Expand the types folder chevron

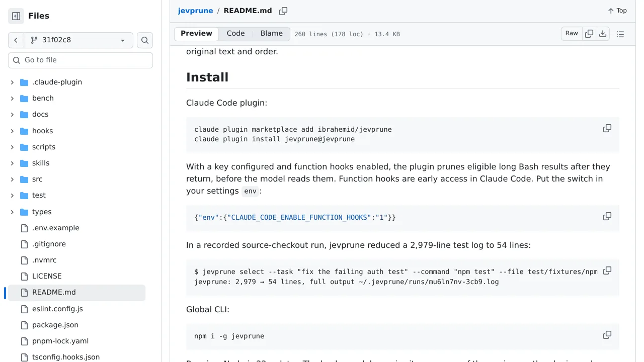tap(12, 212)
